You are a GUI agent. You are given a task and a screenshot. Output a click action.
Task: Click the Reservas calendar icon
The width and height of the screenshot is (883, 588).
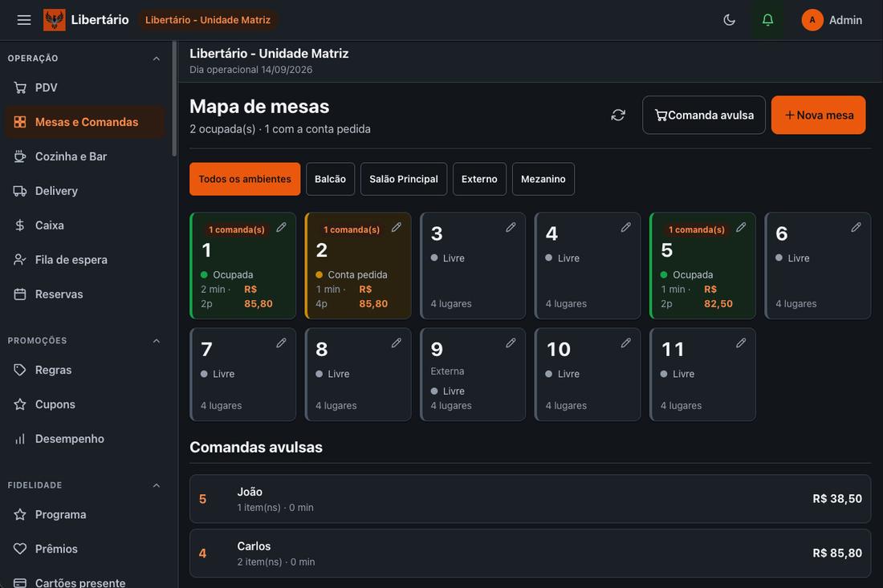[20, 294]
